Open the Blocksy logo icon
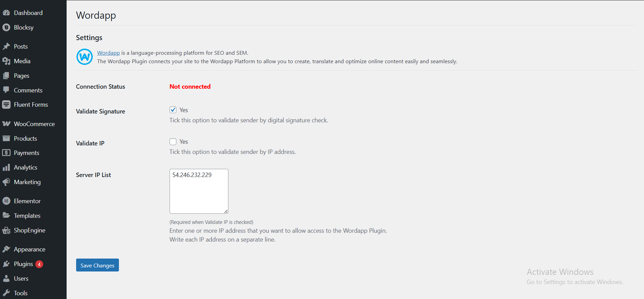 click(6, 28)
